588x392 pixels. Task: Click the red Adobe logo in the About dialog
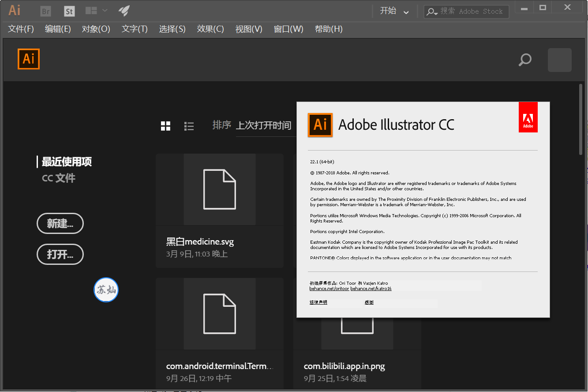click(528, 117)
